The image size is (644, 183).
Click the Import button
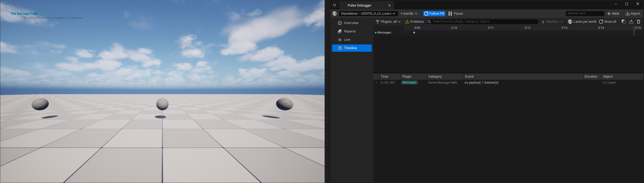pos(633,14)
